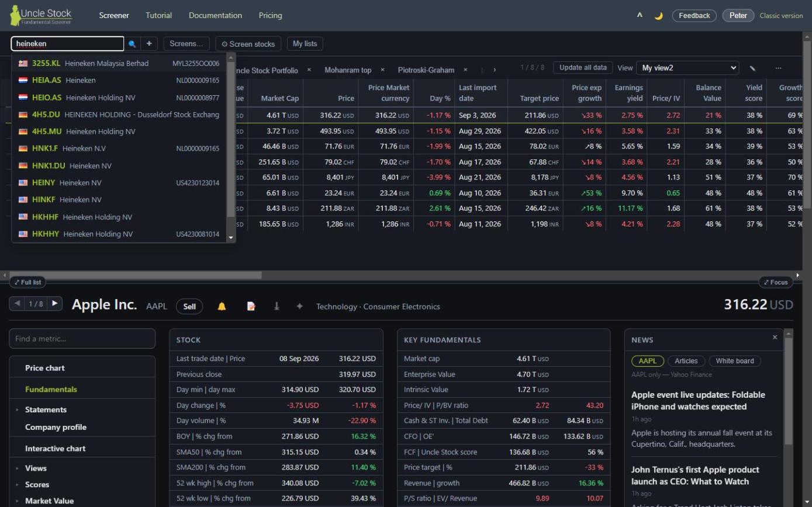Click Update all data button

tap(583, 68)
